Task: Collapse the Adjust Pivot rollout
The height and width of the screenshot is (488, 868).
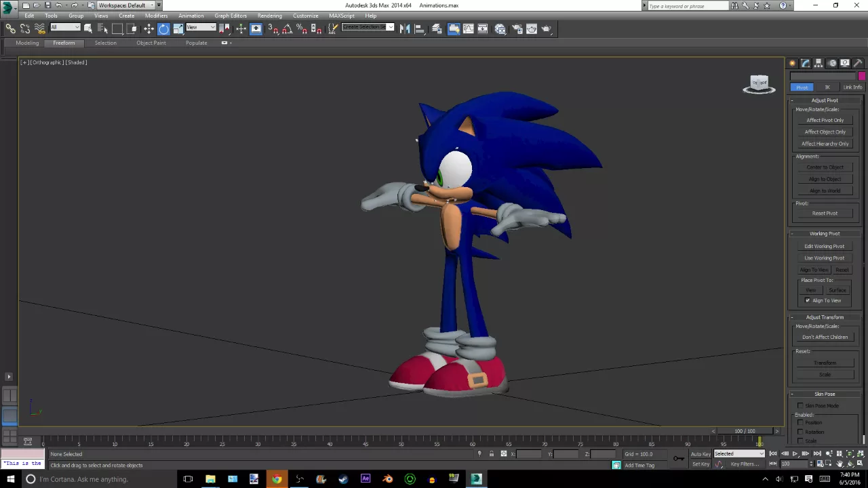Action: [825, 100]
